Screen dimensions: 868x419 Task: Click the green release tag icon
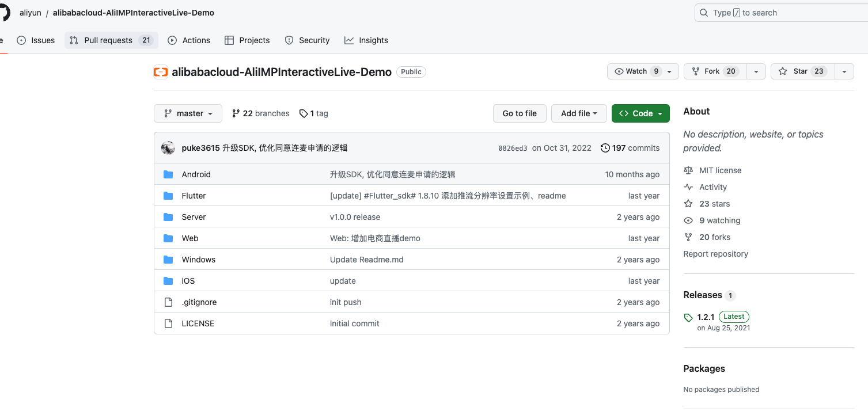[688, 318]
